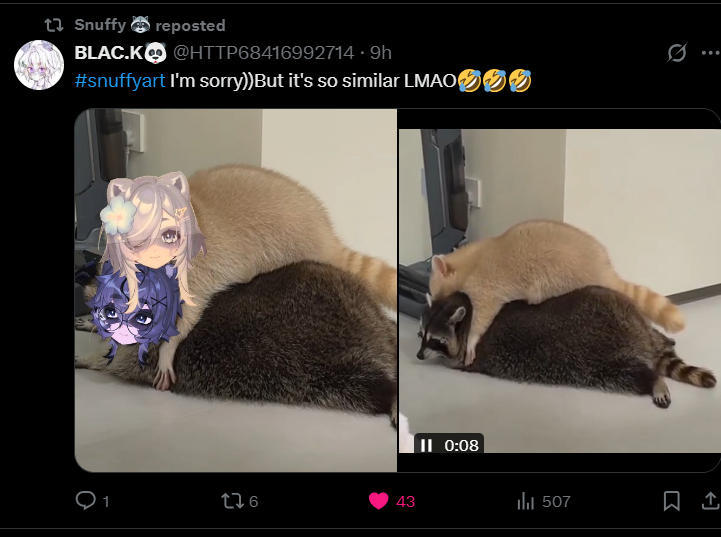Click the 43 likes count
Image resolution: width=721 pixels, height=537 pixels.
click(x=405, y=501)
